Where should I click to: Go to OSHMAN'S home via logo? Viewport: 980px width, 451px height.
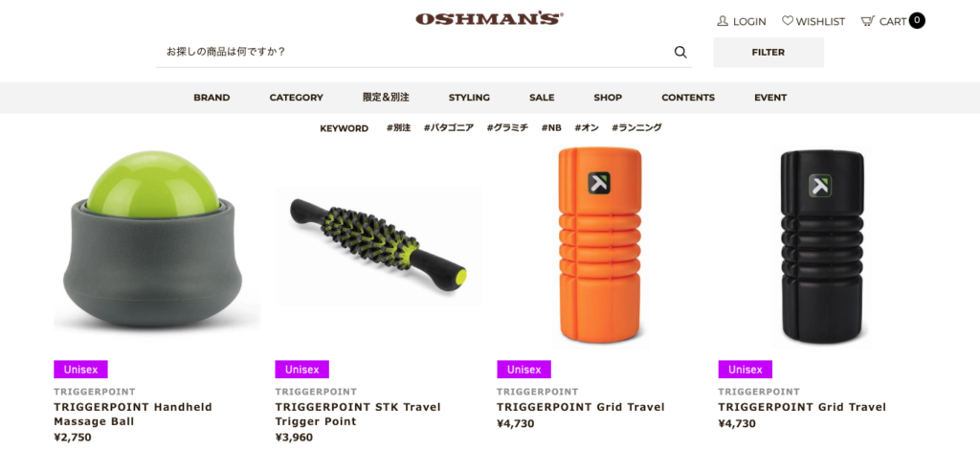489,19
